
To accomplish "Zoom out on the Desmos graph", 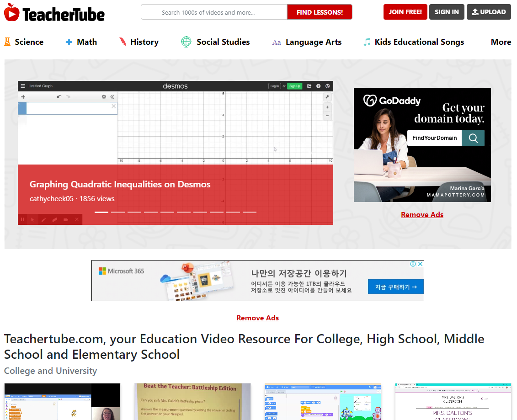I will (x=327, y=116).
